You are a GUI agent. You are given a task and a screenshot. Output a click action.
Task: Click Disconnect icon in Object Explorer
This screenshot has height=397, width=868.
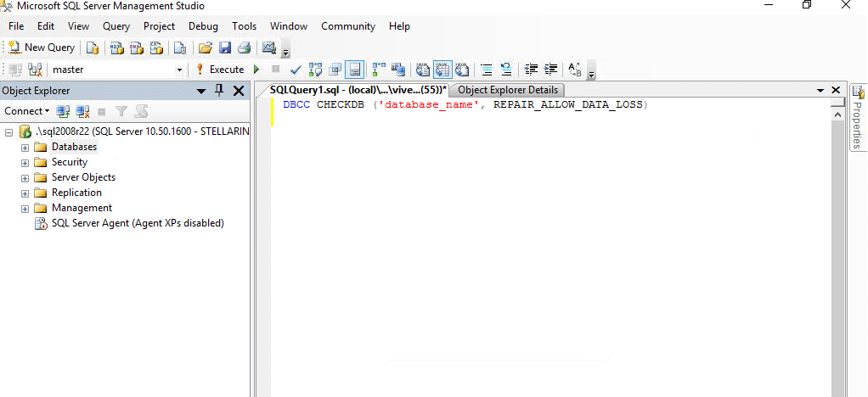pyautogui.click(x=82, y=112)
